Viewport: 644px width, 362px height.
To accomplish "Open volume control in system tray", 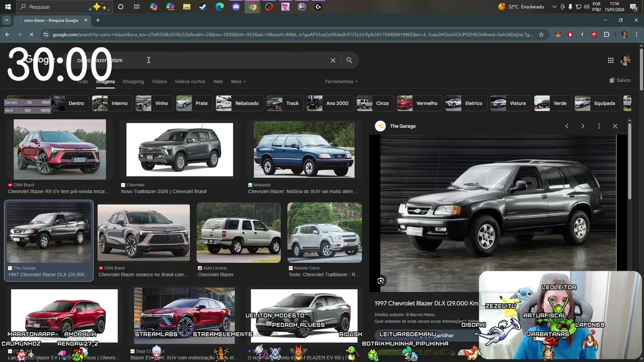I will click(x=586, y=7).
